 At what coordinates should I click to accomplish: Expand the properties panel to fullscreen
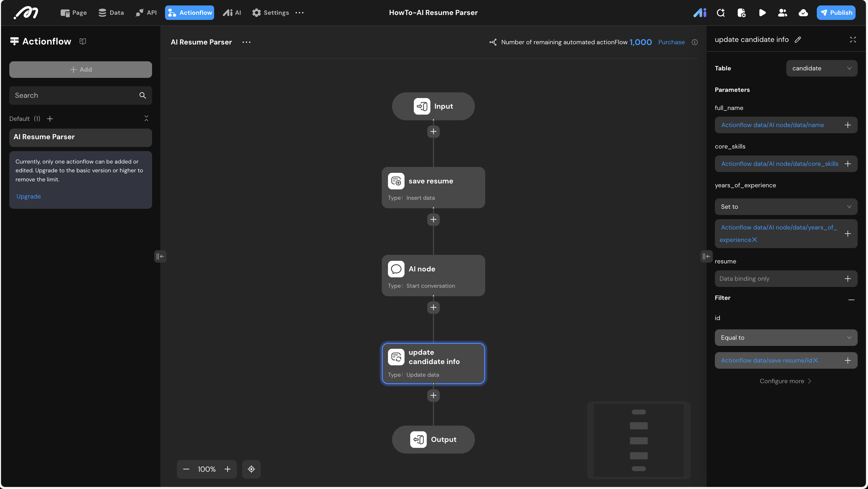tap(852, 40)
